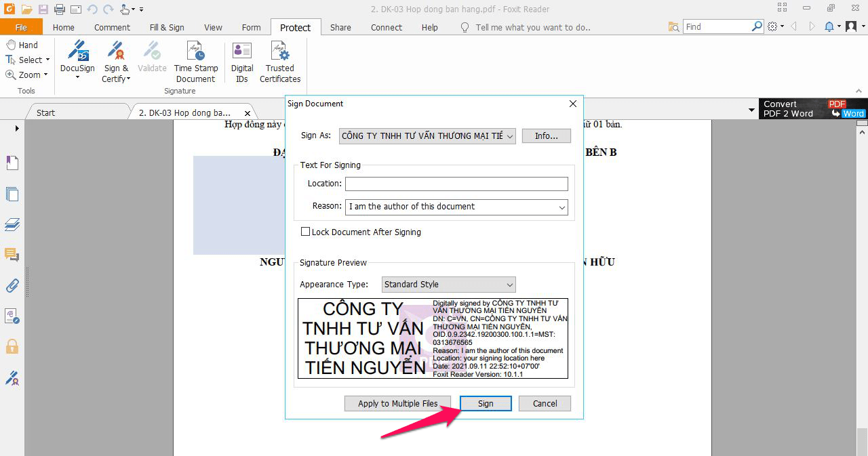This screenshot has width=868, height=456.
Task: Open the Attachments panel
Action: [12, 285]
